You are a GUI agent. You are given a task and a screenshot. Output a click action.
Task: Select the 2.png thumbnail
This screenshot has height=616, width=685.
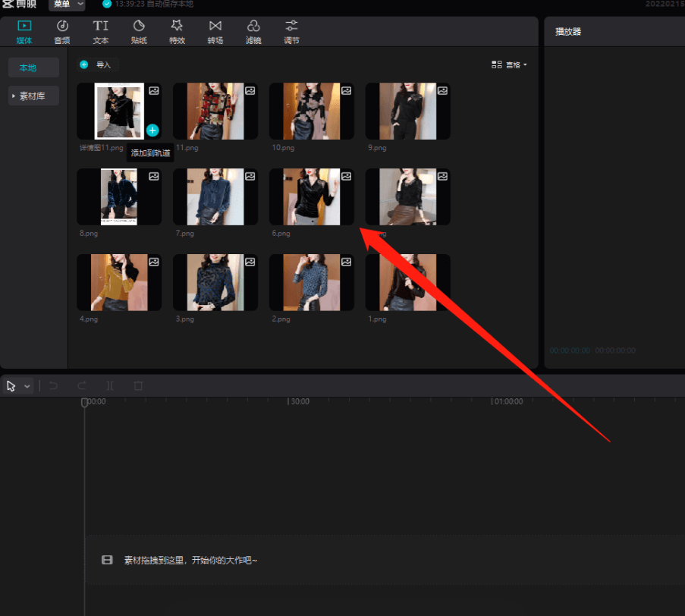click(x=312, y=282)
